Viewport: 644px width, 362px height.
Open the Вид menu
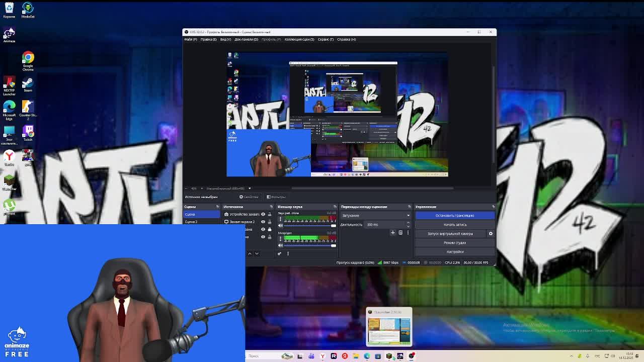(x=225, y=39)
